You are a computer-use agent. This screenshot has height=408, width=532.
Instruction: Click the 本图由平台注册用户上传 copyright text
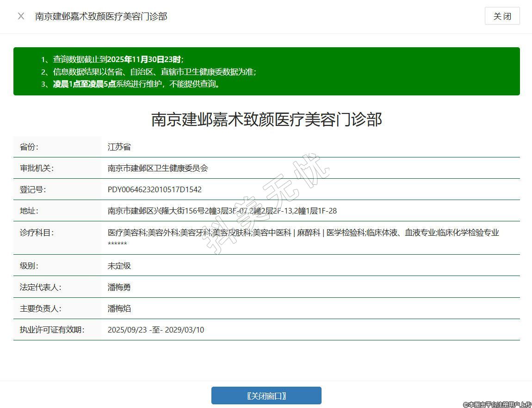click(497, 404)
